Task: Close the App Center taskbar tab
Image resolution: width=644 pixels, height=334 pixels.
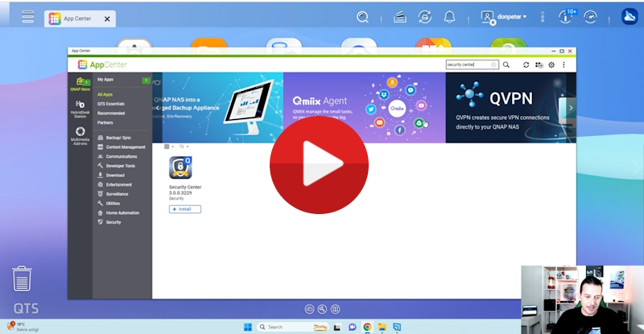Action: [107, 19]
